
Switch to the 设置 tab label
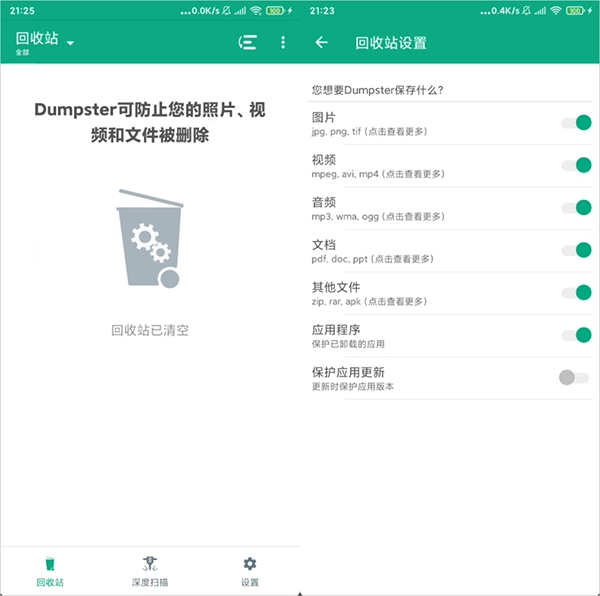pyautogui.click(x=250, y=582)
